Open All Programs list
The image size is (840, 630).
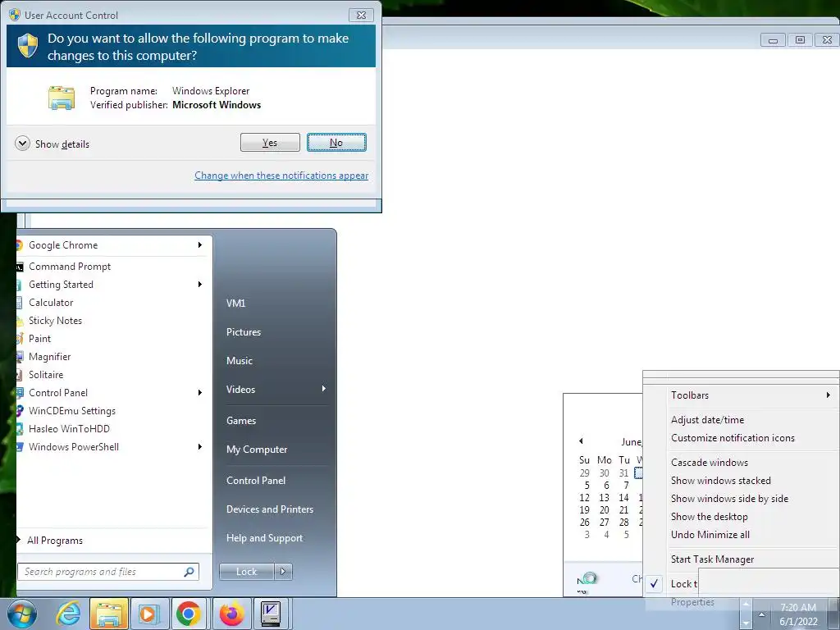pos(55,541)
